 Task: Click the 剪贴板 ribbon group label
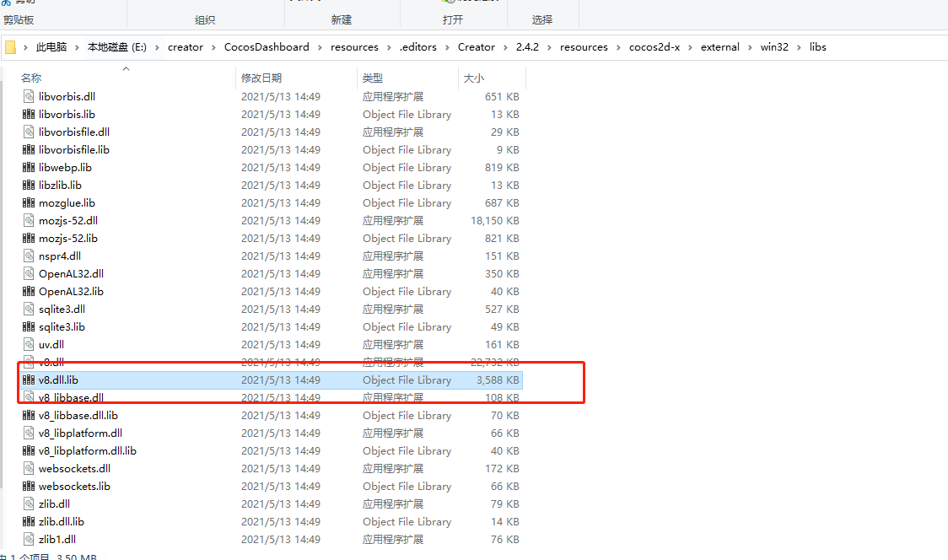click(19, 20)
